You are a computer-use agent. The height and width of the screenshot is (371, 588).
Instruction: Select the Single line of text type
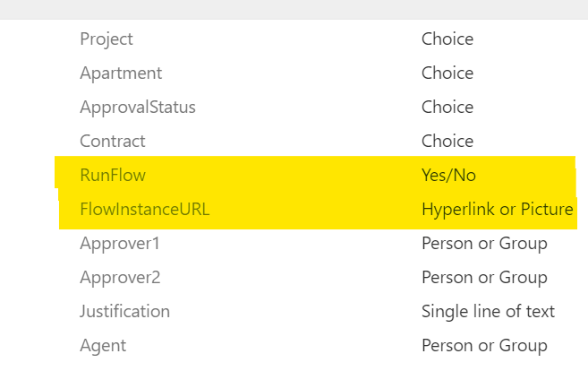coord(488,312)
